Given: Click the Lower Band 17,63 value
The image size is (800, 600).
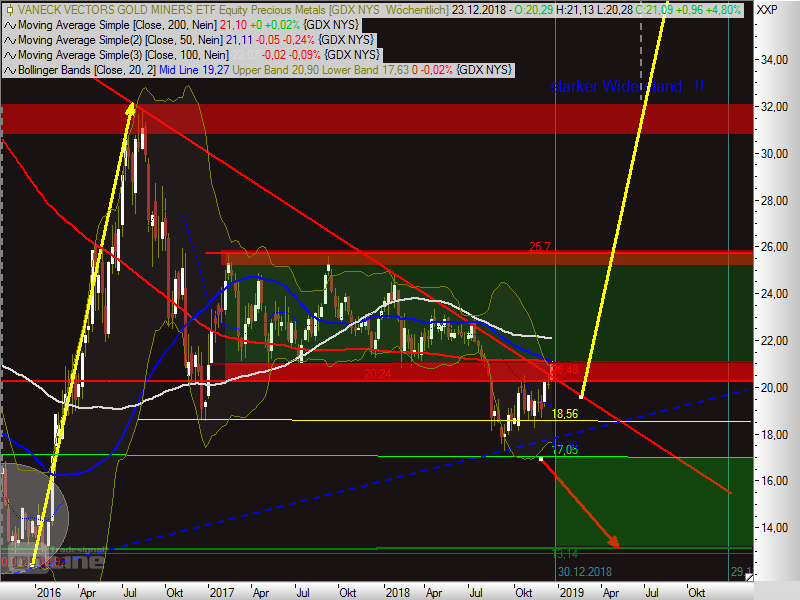Looking at the screenshot, I should 365,70.
